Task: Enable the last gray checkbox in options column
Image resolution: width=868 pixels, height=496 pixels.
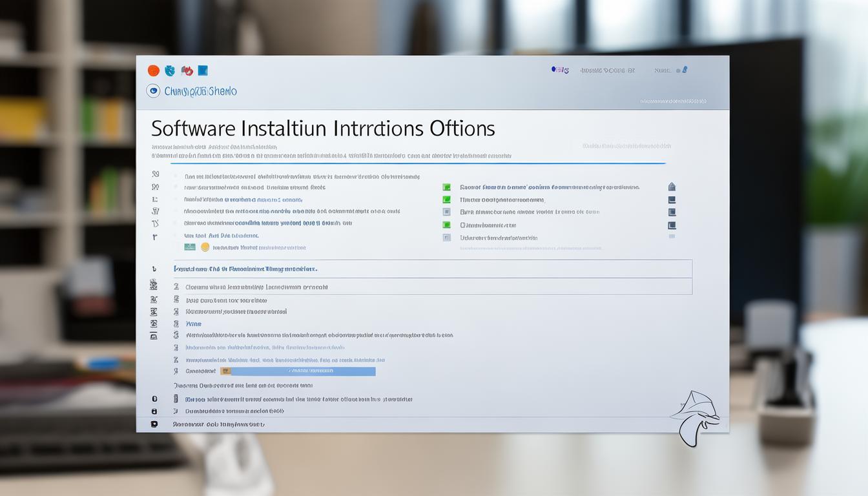Action: click(x=446, y=238)
